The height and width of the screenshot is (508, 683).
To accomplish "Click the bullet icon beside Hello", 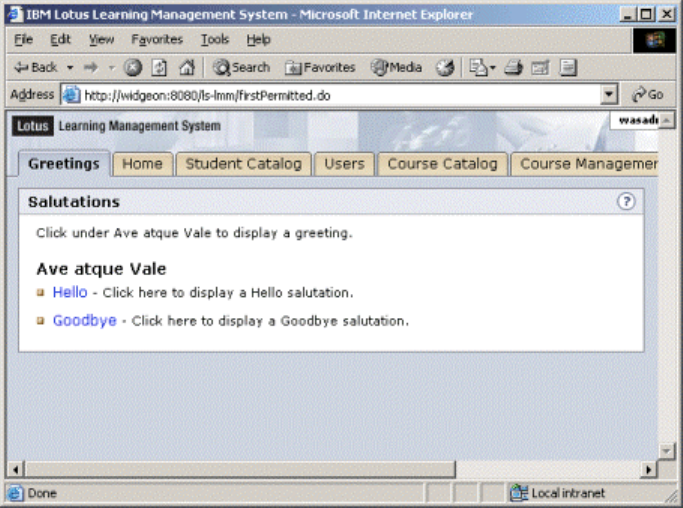I will click(41, 292).
